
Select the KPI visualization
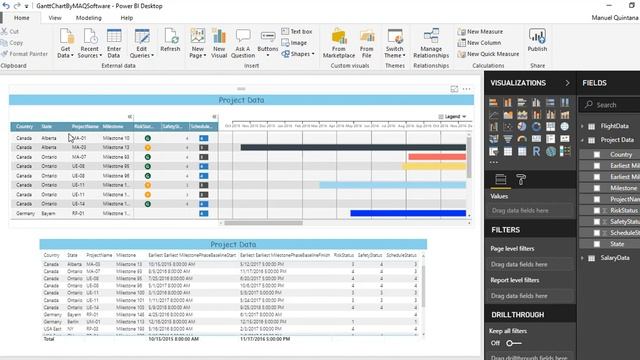coord(565,139)
